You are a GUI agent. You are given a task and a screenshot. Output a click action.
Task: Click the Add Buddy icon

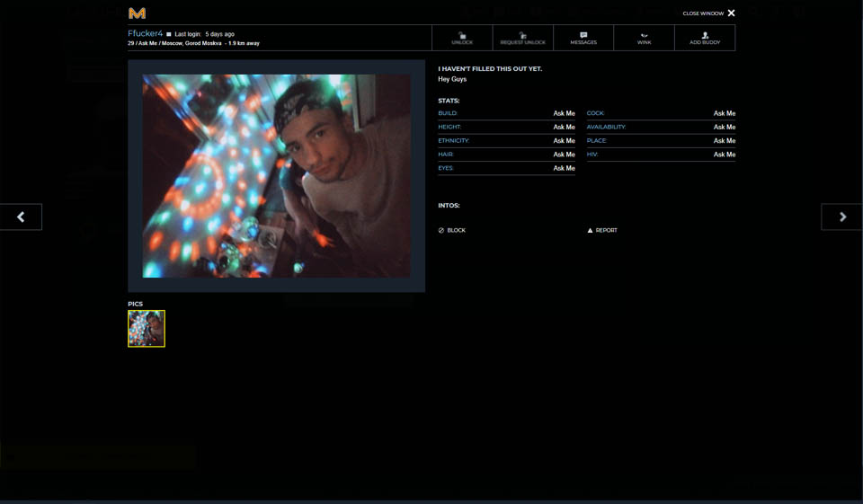coord(705,35)
